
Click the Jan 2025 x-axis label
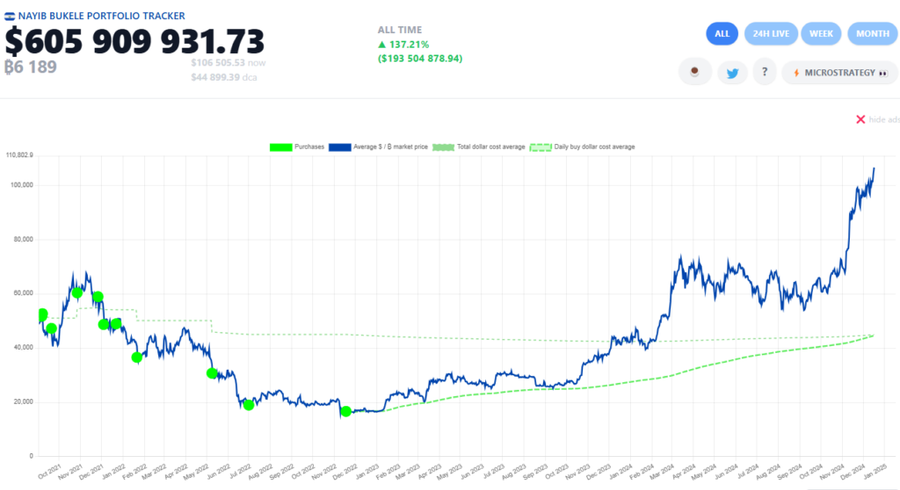[x=875, y=472]
